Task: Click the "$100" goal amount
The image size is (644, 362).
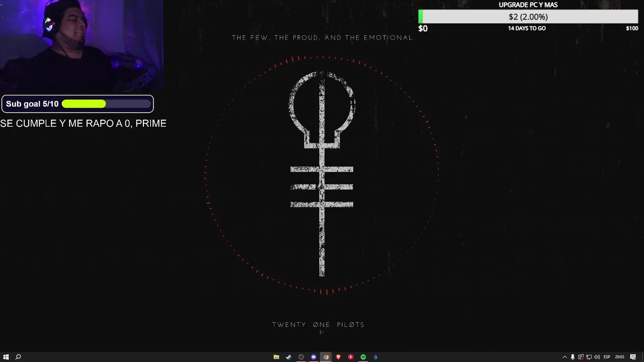Action: point(632,29)
